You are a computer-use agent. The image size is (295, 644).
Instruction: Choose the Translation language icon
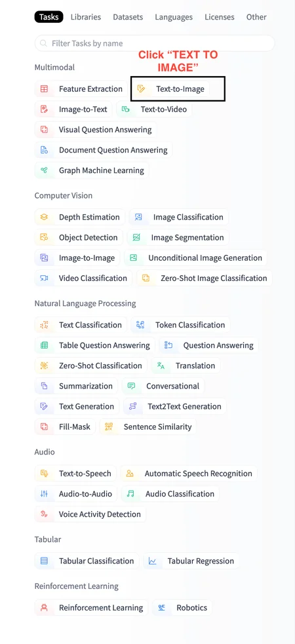(x=161, y=366)
